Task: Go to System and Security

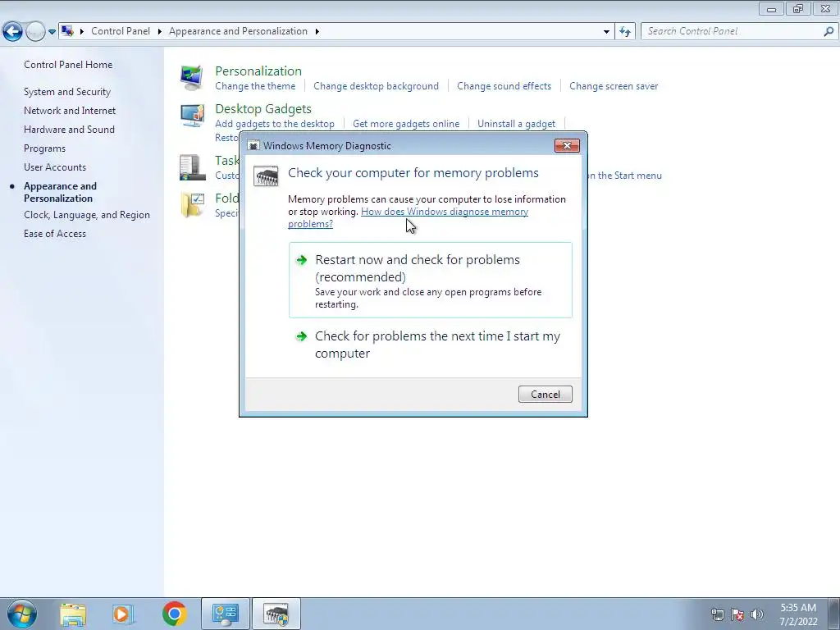Action: click(x=67, y=92)
